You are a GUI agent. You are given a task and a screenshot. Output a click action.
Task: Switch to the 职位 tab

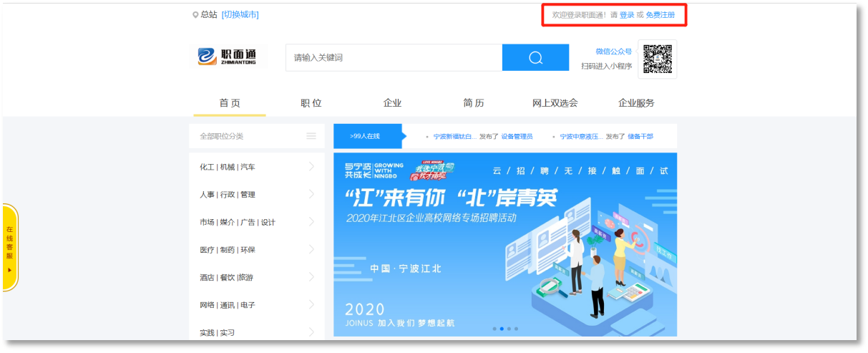[311, 103]
